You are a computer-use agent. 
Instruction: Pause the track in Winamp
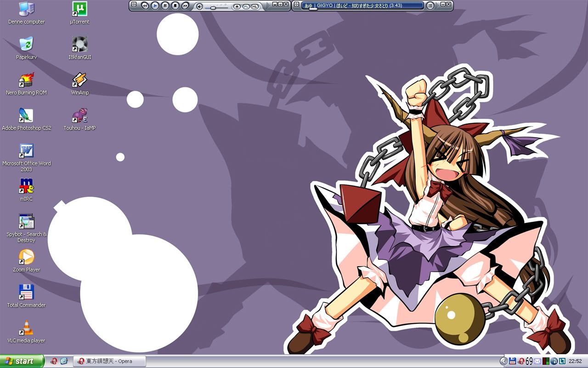click(x=165, y=6)
